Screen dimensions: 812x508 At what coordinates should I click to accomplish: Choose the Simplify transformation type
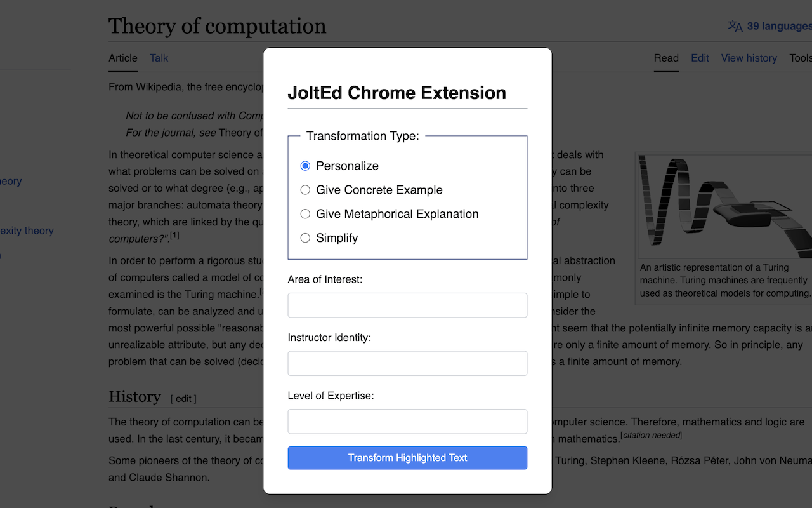pyautogui.click(x=305, y=237)
